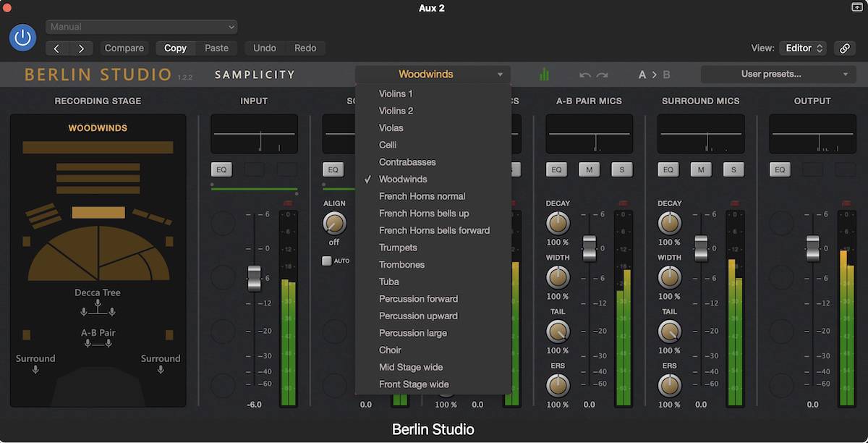This screenshot has height=443, width=868.
Task: Click the Surround Mics Tail knob
Action: point(670,332)
